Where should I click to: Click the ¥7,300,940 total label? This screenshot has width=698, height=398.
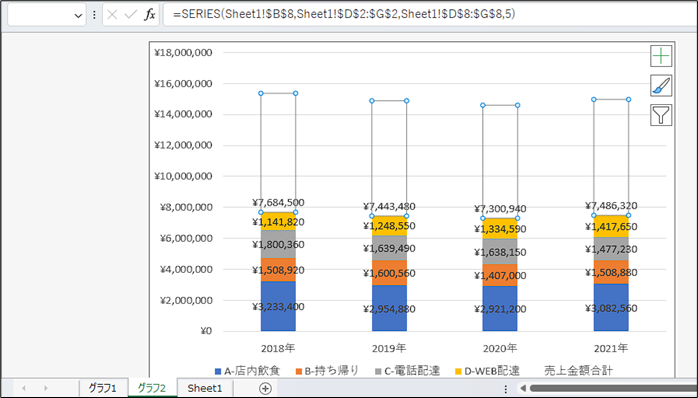(x=500, y=208)
